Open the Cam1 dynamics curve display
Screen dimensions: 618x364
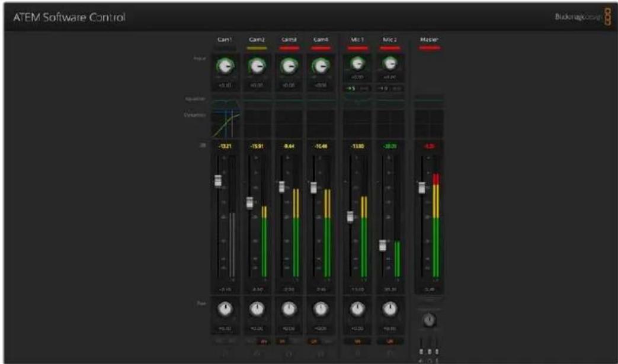(x=225, y=124)
